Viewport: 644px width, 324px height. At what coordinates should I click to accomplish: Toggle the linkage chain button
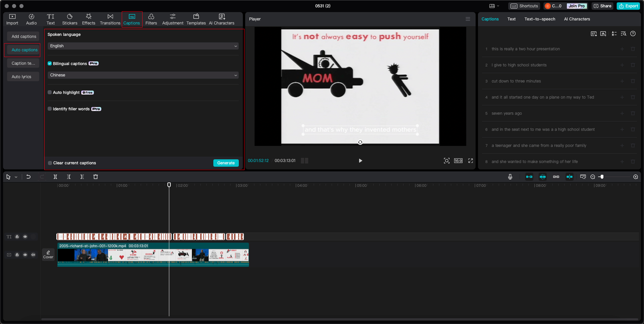pos(556,177)
